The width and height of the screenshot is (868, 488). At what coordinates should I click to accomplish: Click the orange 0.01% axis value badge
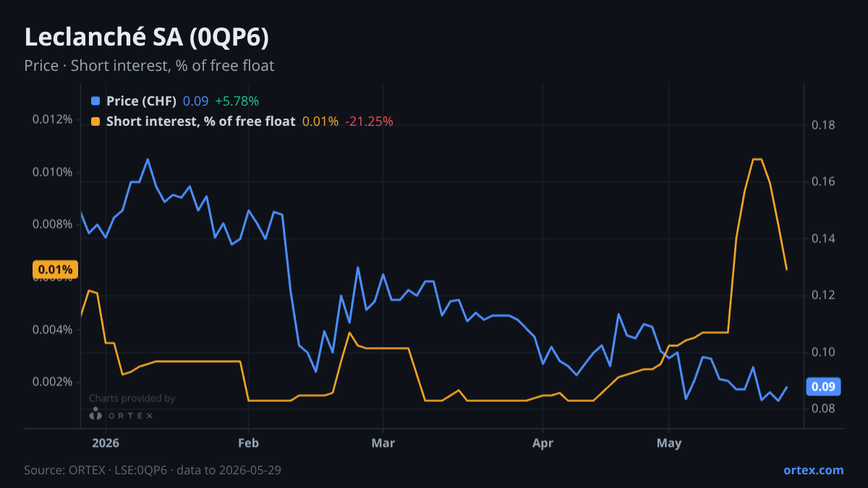click(x=55, y=270)
